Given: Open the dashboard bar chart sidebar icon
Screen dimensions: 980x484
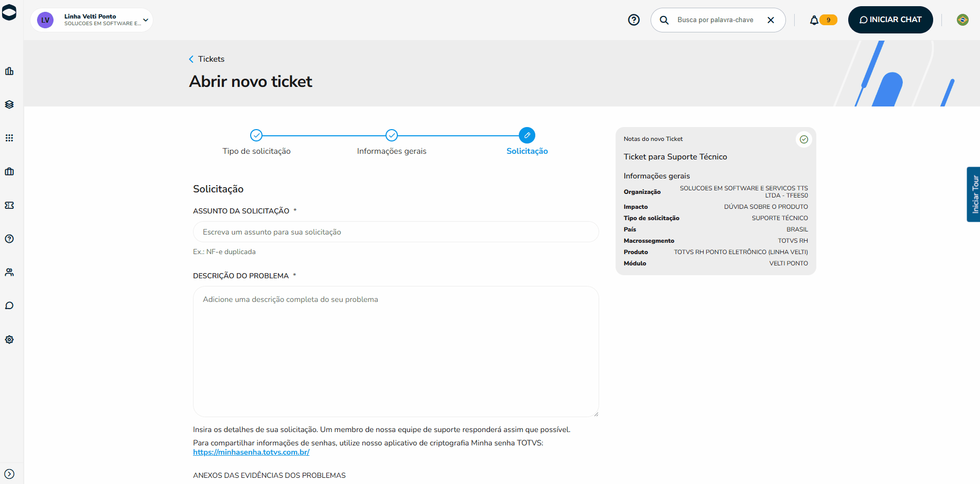Looking at the screenshot, I should pyautogui.click(x=9, y=71).
